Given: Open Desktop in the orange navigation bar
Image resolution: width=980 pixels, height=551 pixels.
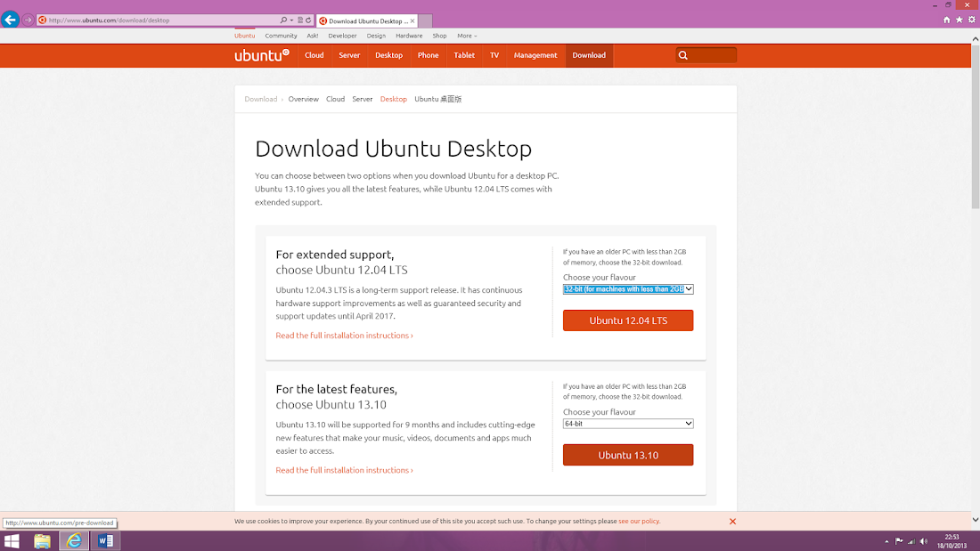Looking at the screenshot, I should pos(388,55).
